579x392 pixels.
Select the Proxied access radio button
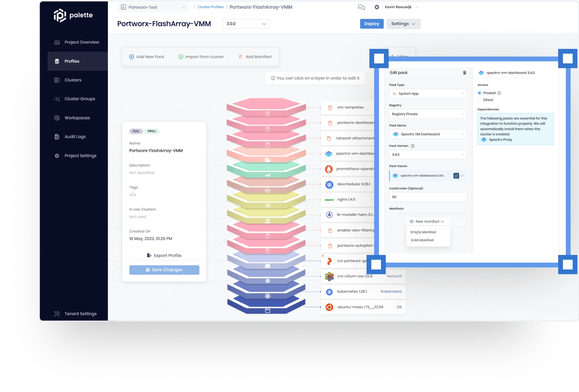click(479, 93)
